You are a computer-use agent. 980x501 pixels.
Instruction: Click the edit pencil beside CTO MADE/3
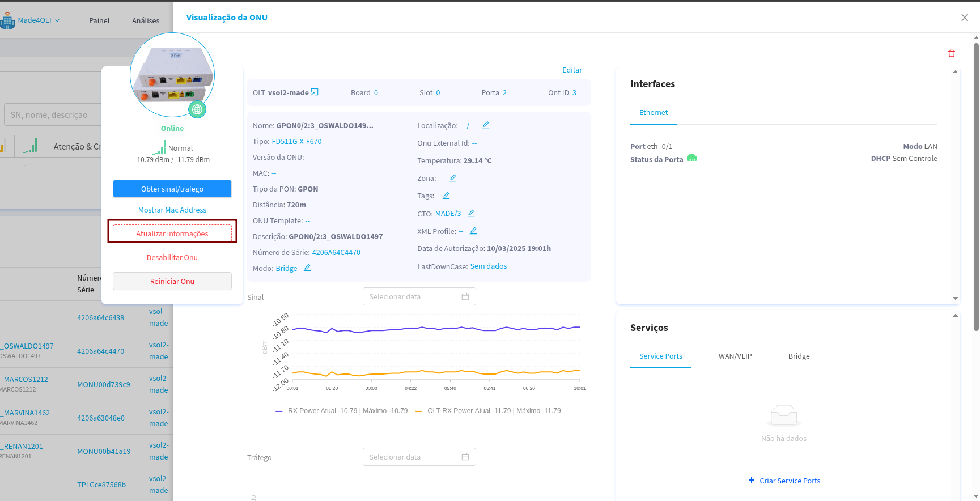click(471, 214)
